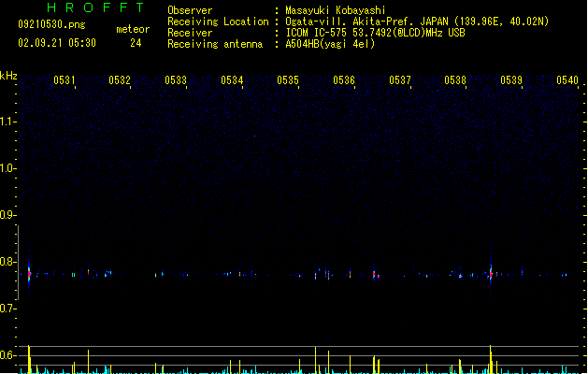Click the Observer label

click(190, 10)
